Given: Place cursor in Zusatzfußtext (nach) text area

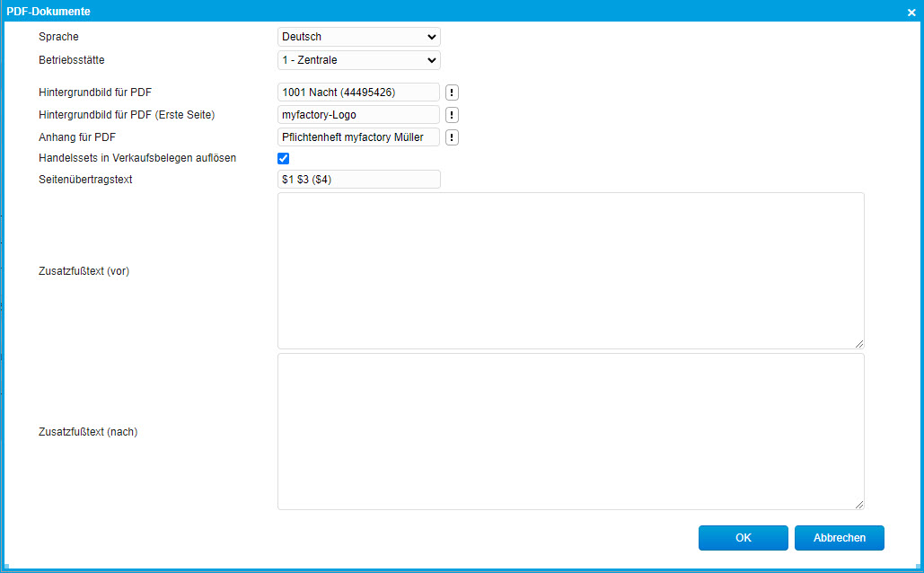Looking at the screenshot, I should point(570,431).
